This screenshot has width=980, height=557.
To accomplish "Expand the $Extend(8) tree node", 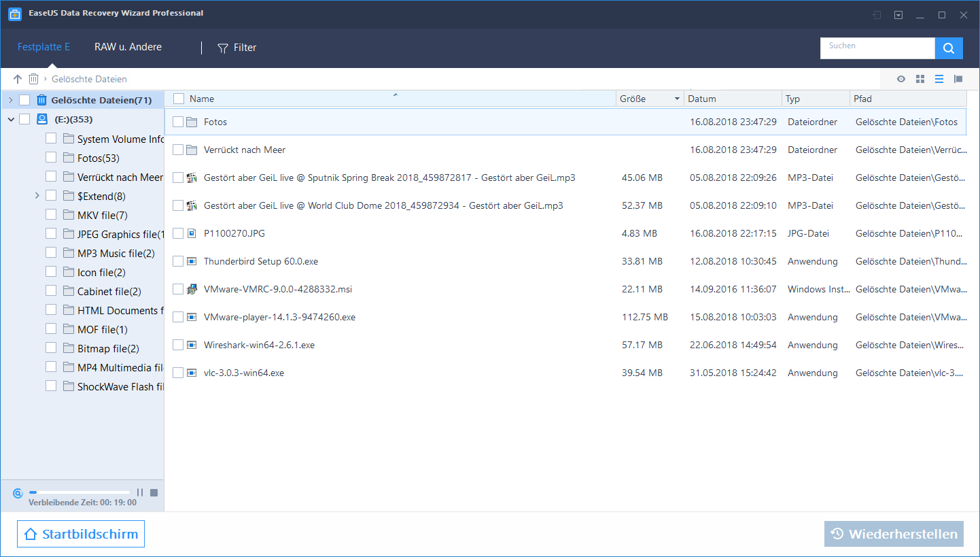I will coord(37,196).
